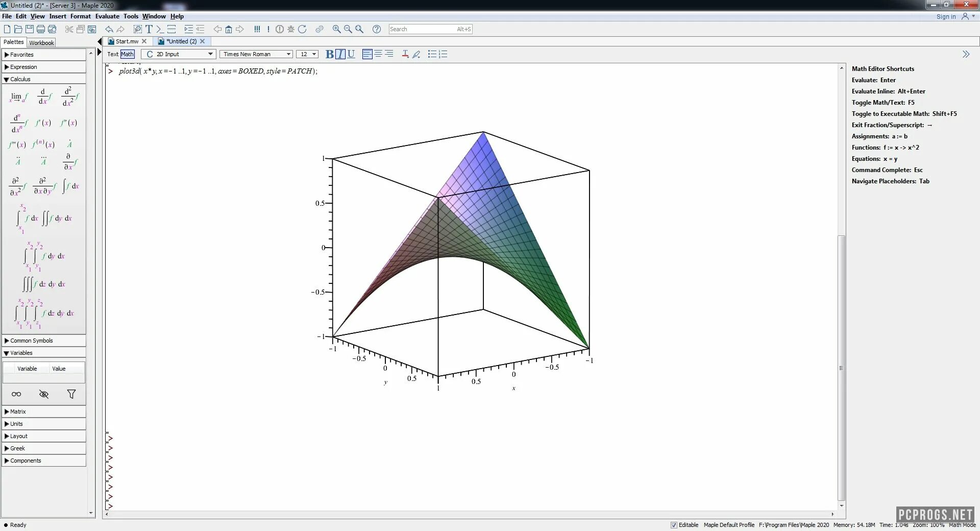Open the Format menu
Screen dimensions: 980x531
tap(81, 16)
